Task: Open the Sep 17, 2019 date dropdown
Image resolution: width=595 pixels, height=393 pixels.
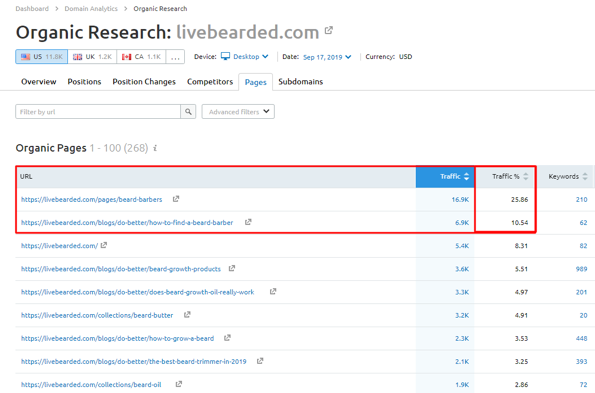Action: 327,57
